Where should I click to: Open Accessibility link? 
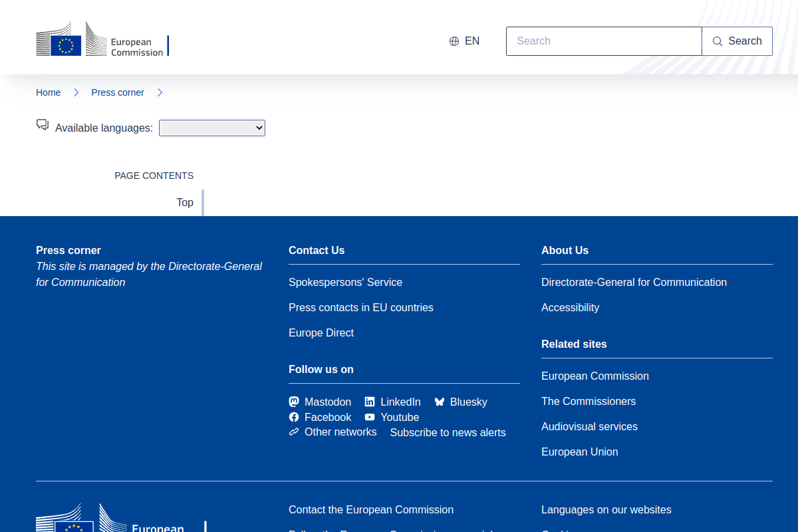(570, 307)
